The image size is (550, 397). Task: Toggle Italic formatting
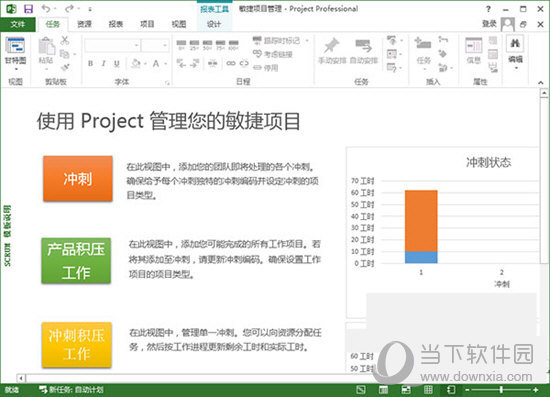click(x=103, y=63)
